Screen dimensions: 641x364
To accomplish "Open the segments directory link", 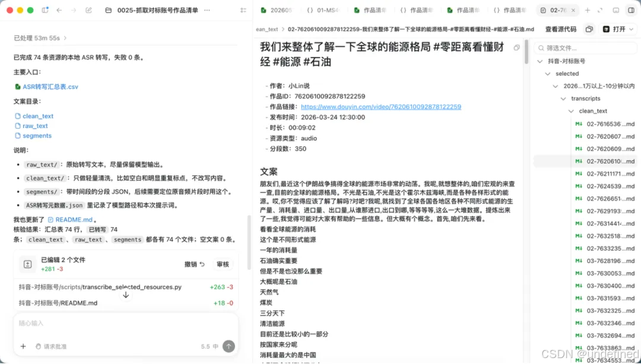I will tap(37, 136).
